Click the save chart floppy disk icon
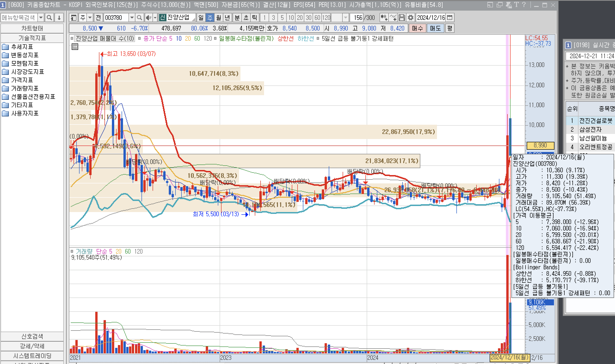The height and width of the screenshot is (364, 615). click(x=402, y=18)
